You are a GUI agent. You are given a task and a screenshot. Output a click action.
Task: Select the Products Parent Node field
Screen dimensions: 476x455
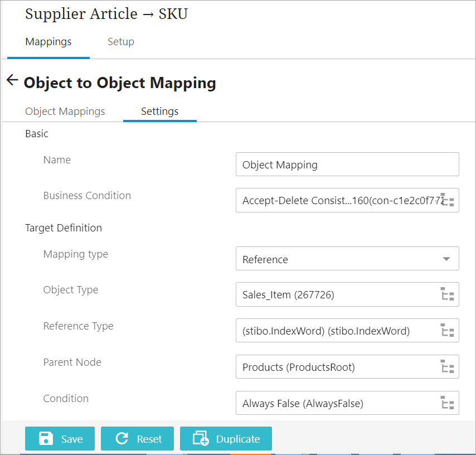coord(334,367)
